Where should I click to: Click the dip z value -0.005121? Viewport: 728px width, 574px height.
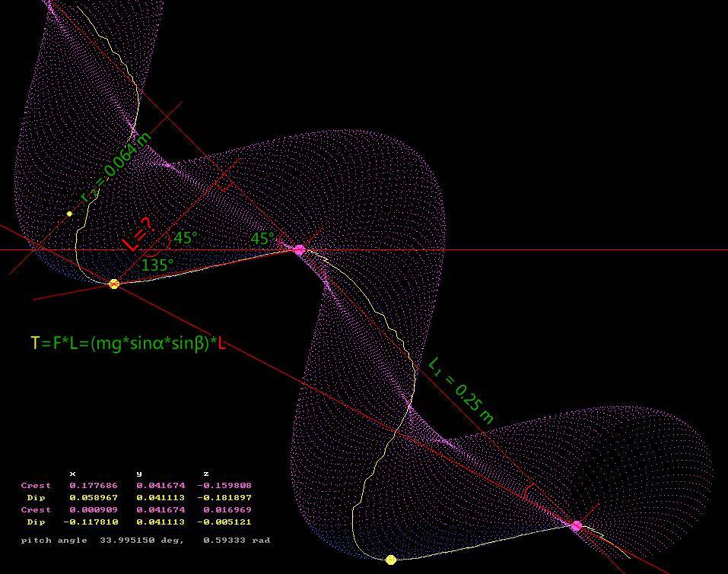tap(224, 522)
